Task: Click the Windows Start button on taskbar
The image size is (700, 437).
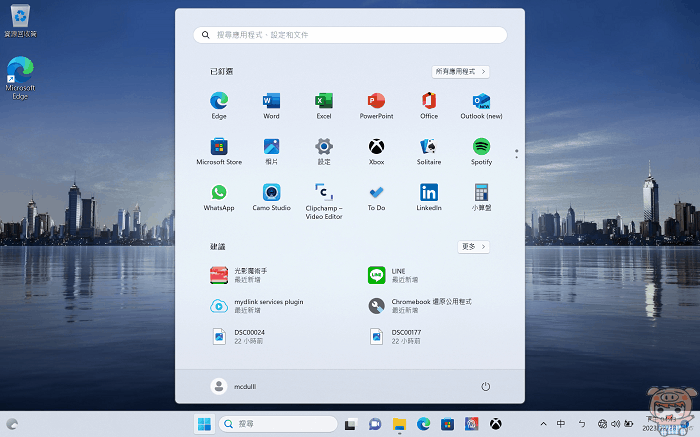Action: coord(204,424)
